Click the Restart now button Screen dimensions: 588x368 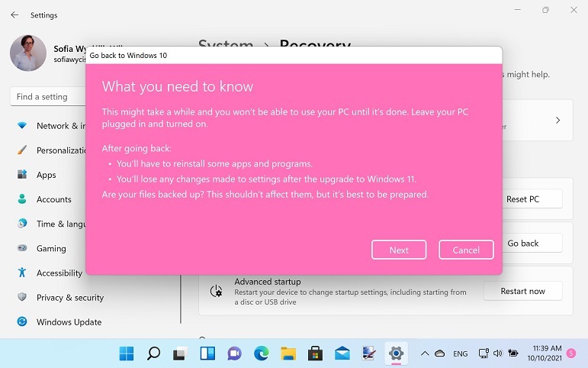(522, 291)
